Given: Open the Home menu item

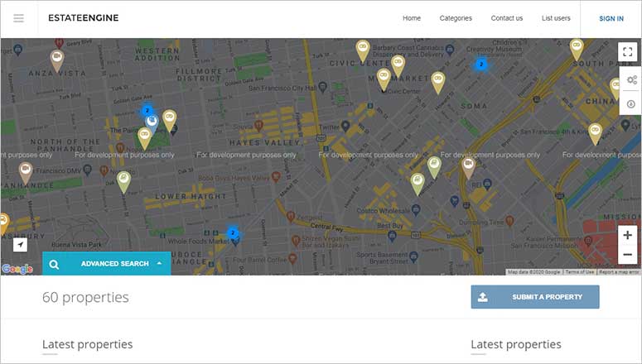Looking at the screenshot, I should point(412,18).
